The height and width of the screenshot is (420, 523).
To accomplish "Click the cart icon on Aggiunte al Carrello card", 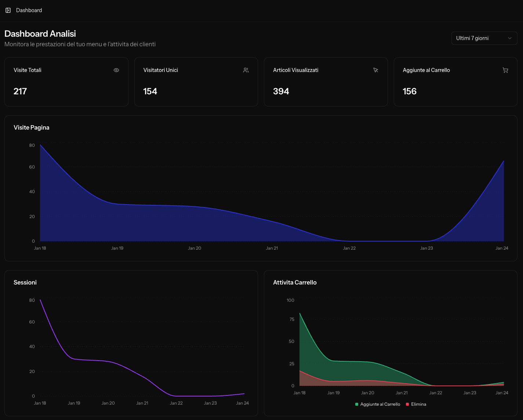I will [505, 70].
